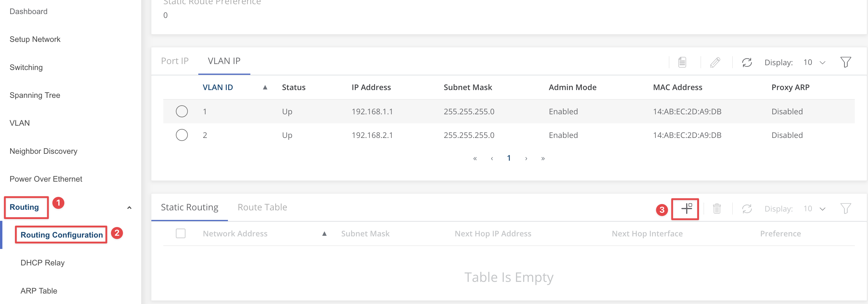
Task: Open DHCP Relay in the sidebar
Action: click(x=42, y=262)
